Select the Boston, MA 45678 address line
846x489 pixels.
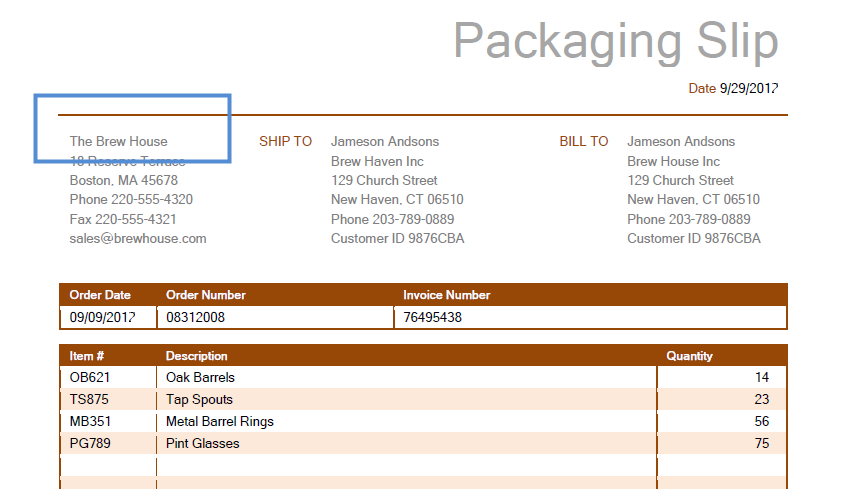124,181
